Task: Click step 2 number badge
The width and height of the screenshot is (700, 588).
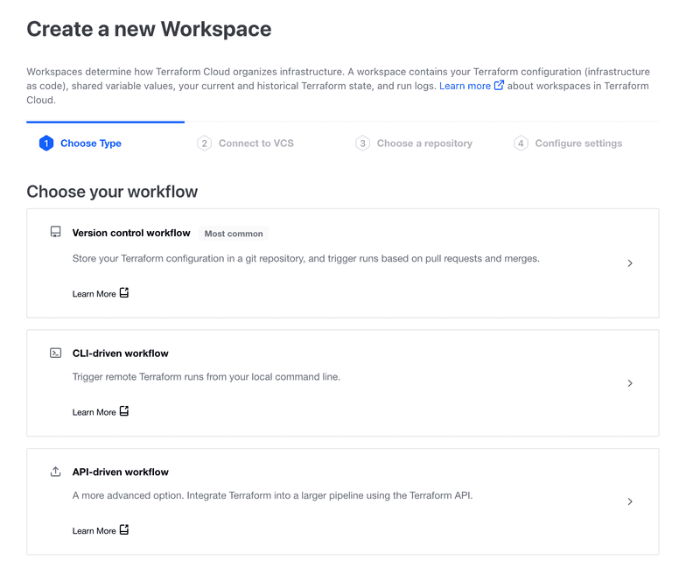Action: tap(204, 143)
